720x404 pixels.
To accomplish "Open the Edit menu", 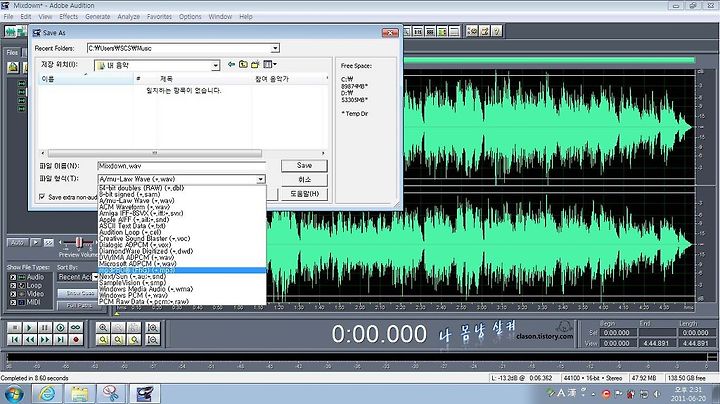I will (x=26, y=17).
